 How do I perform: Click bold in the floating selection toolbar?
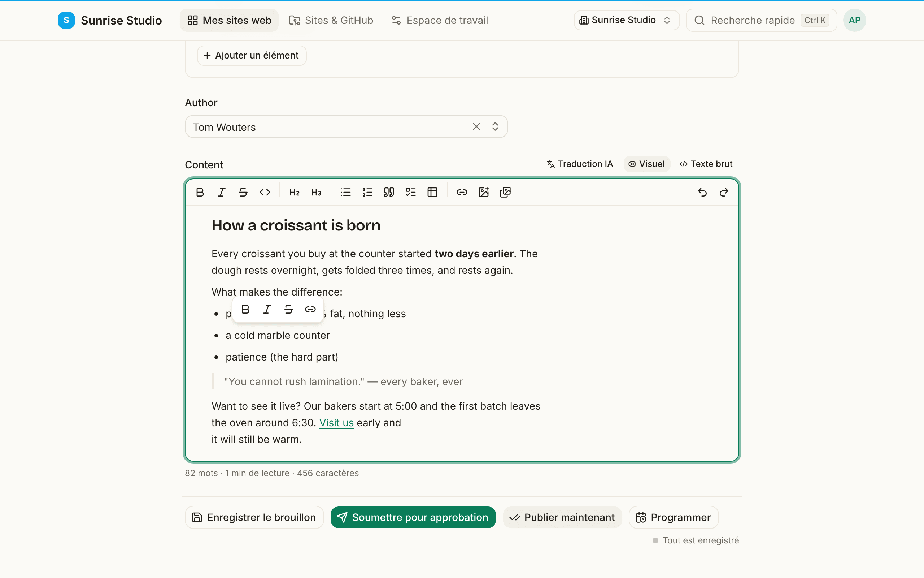[x=245, y=309]
